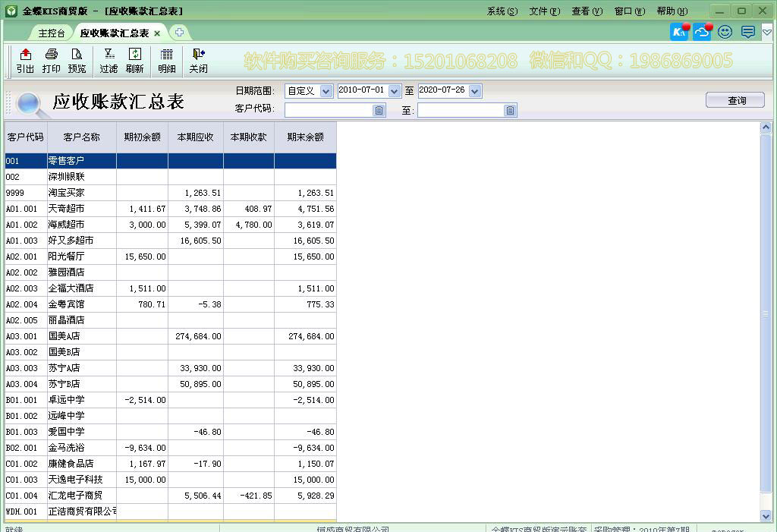Open detail view using the 明细 icon
Viewport: 777px width, 532px height.
[166, 61]
